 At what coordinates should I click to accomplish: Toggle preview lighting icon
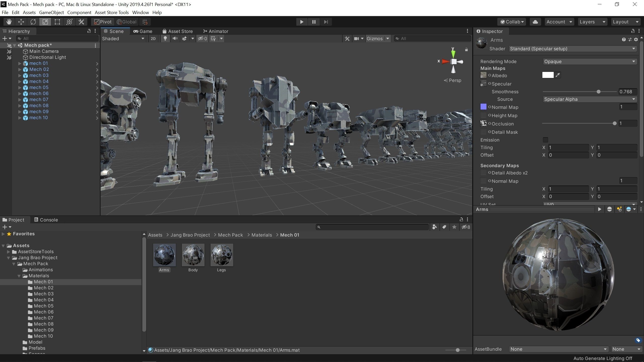[619, 209]
